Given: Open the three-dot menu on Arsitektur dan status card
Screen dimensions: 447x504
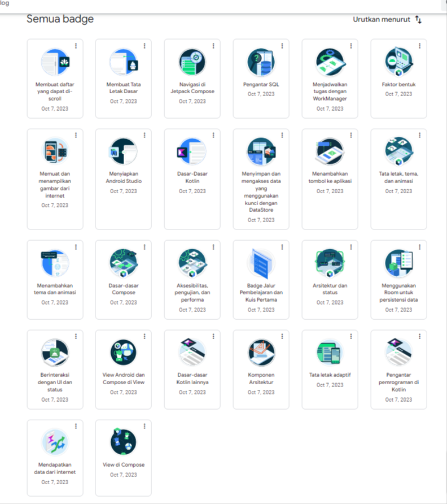Looking at the screenshot, I should coord(351,247).
